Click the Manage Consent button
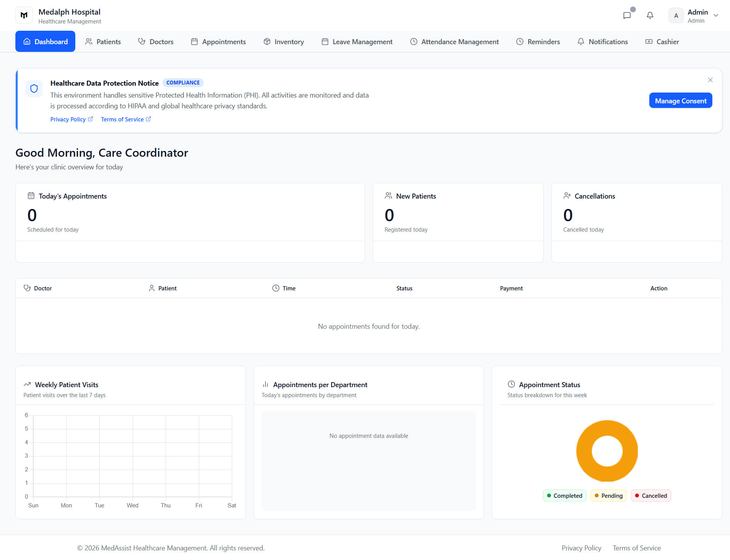The width and height of the screenshot is (730, 560). 680,100
